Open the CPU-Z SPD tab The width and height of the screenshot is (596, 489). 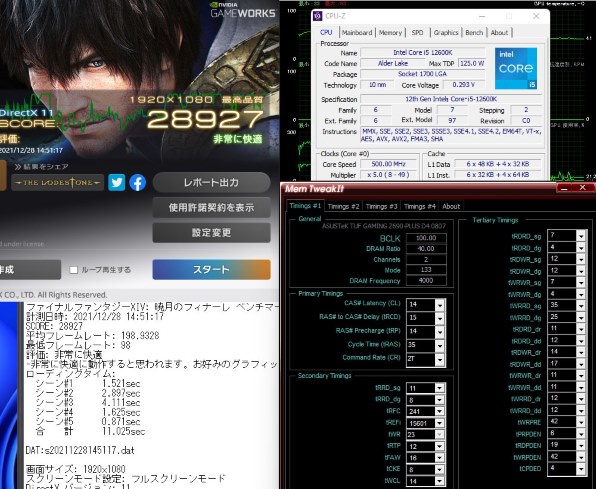(417, 33)
